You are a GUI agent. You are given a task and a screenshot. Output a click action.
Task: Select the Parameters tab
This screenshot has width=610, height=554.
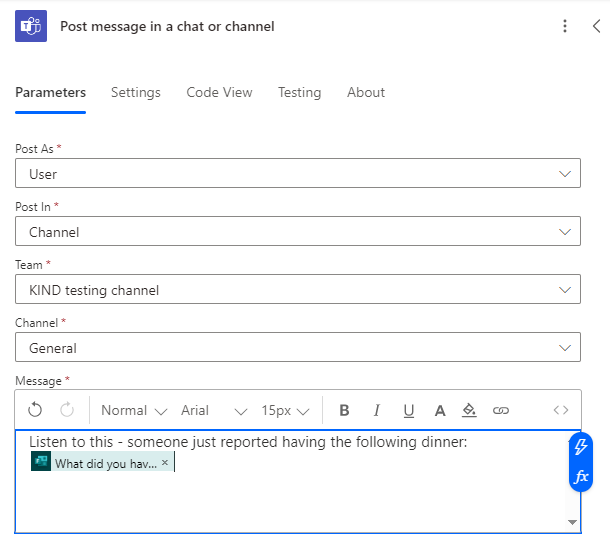51,93
